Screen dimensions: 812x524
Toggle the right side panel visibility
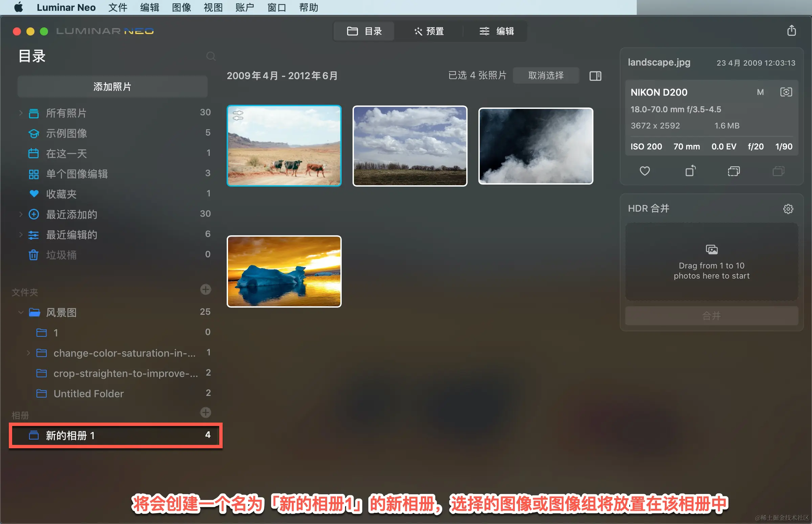point(595,76)
